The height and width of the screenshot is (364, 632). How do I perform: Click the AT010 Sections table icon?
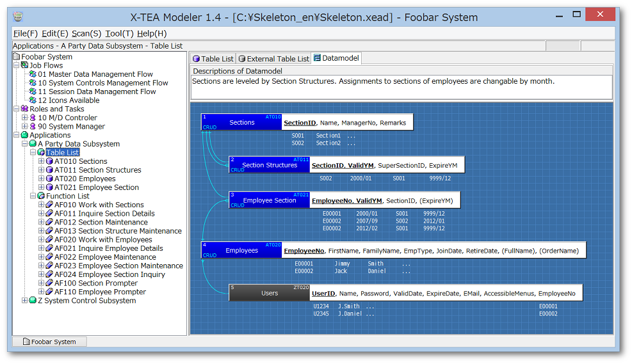[x=49, y=161]
